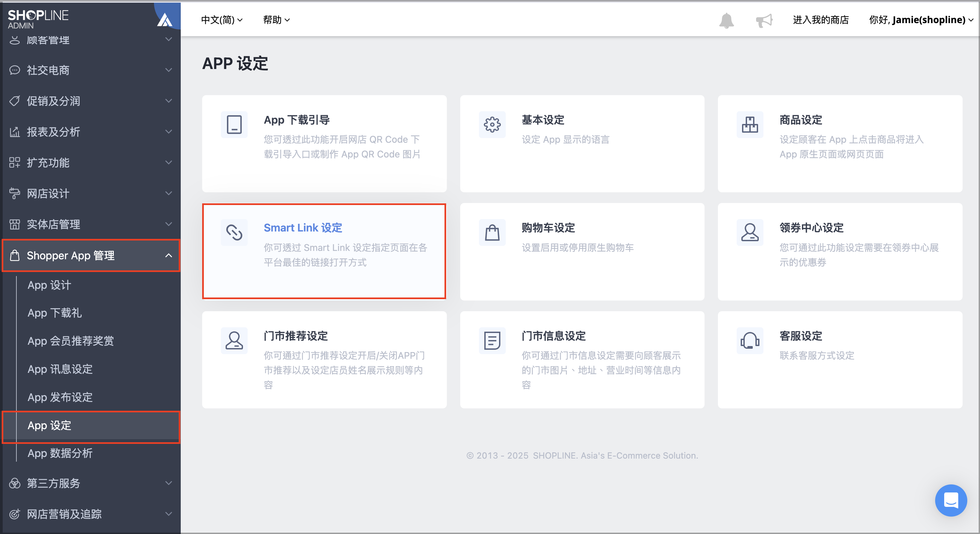
Task: Click the 设置启用或停用原生购物车 description
Action: 577,248
